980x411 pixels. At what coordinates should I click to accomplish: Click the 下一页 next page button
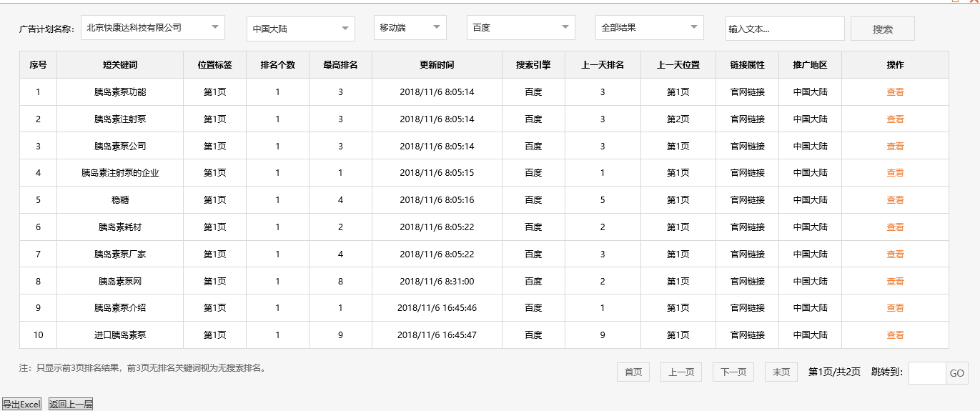pos(733,372)
